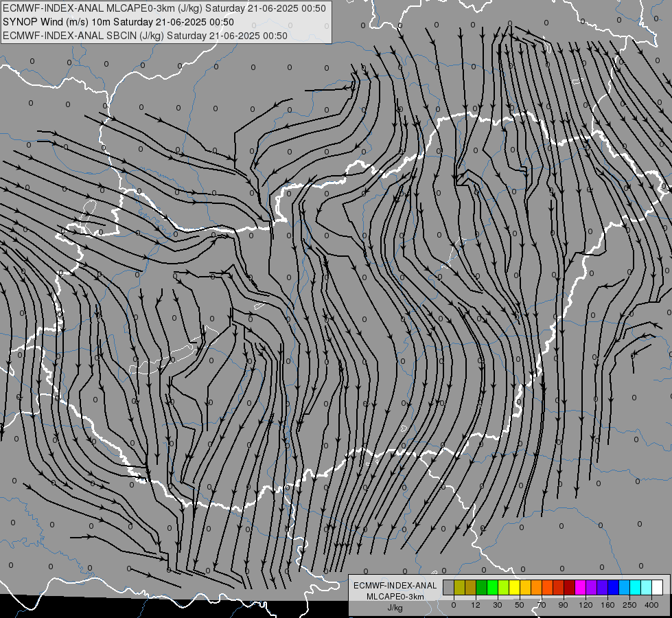672x618 pixels.
Task: Click the legend scale value 400
Action: click(x=651, y=605)
